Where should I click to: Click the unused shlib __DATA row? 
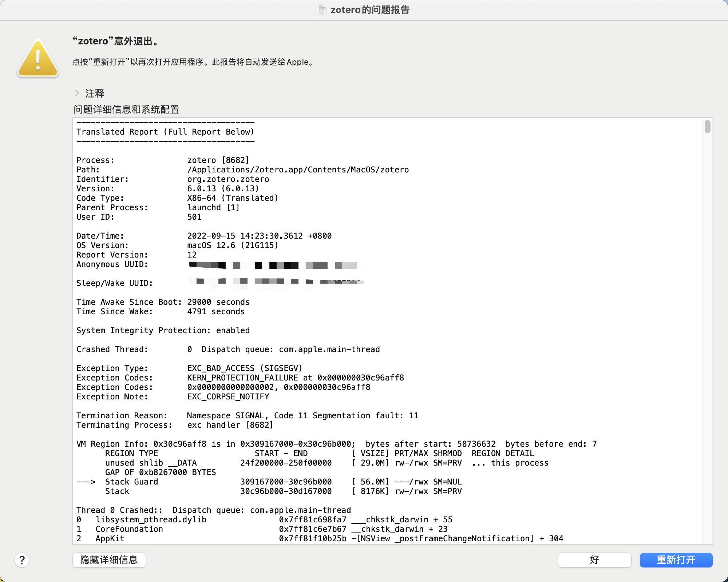[x=327, y=463]
